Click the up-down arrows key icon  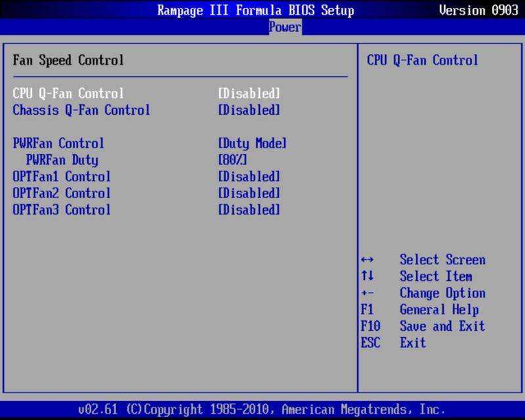(x=367, y=276)
